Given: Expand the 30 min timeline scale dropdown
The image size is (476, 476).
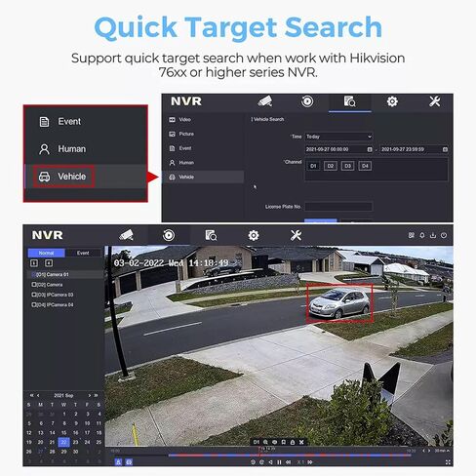Looking at the screenshot, I should click(442, 451).
